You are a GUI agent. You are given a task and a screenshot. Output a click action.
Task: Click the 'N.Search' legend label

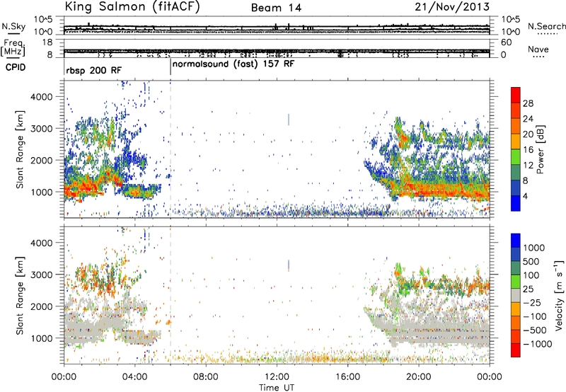pyautogui.click(x=546, y=26)
